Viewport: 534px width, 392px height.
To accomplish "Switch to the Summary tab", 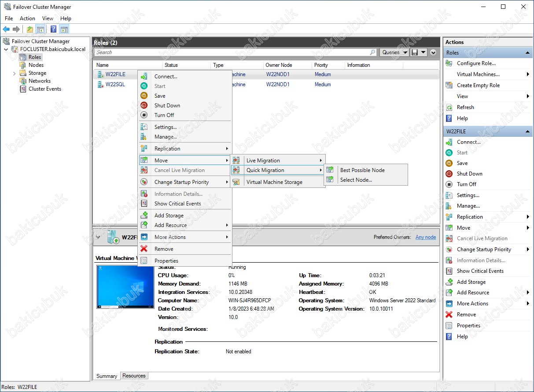I will coord(107,376).
